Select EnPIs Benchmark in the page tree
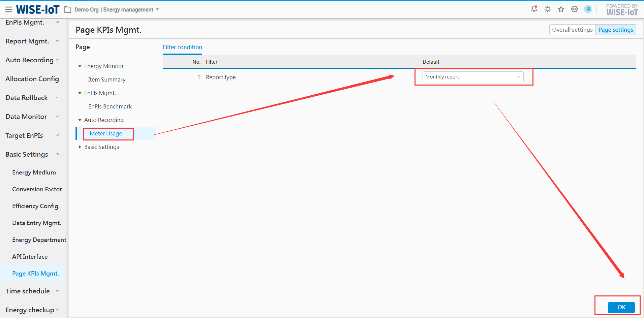Image resolution: width=644 pixels, height=318 pixels. click(x=110, y=106)
